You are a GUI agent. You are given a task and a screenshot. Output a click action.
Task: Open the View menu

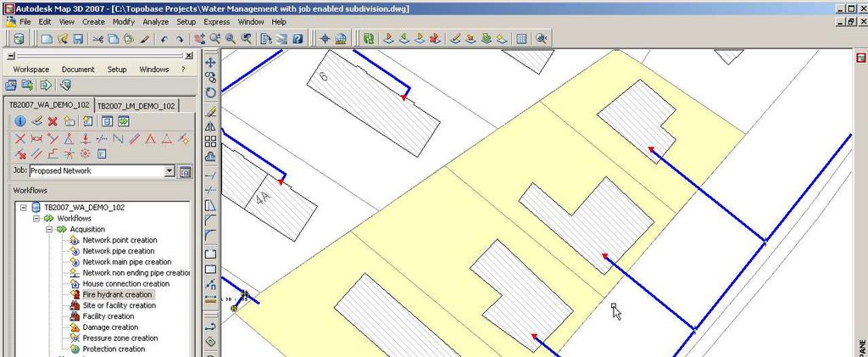pyautogui.click(x=66, y=22)
